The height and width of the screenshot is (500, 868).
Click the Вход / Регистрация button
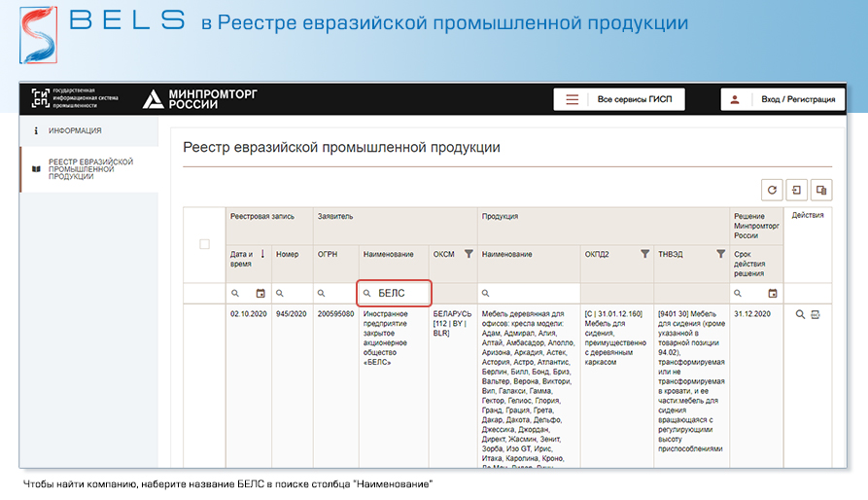[x=782, y=99]
